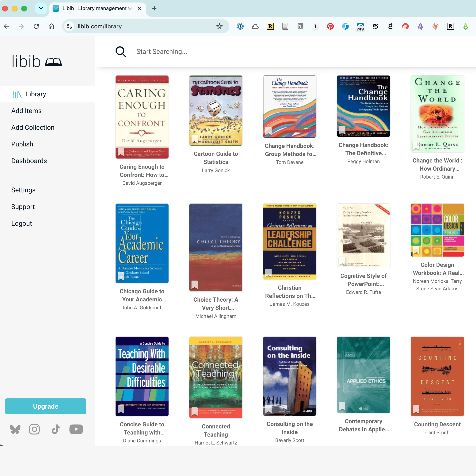Click the browser forward arrow
This screenshot has width=476, height=476.
[21, 26]
